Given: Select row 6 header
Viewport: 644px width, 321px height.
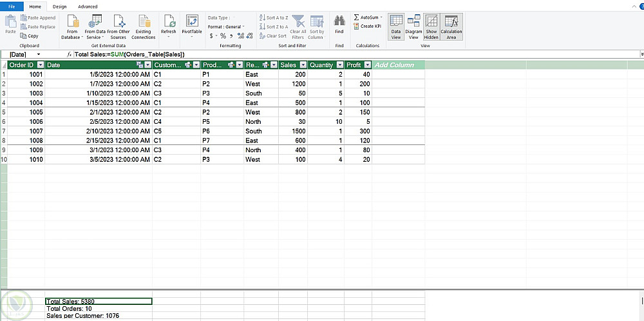Looking at the screenshot, I should point(4,122).
